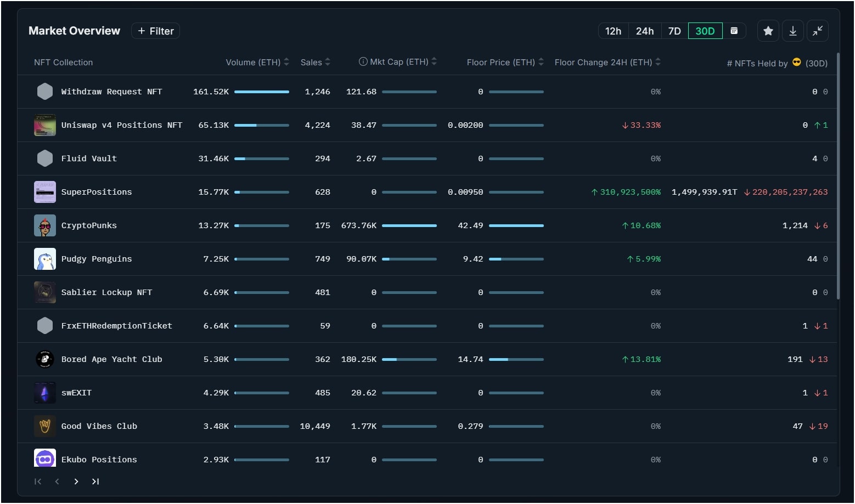
Task: Click Bored Ape Yacht Club name
Action: [x=111, y=359]
